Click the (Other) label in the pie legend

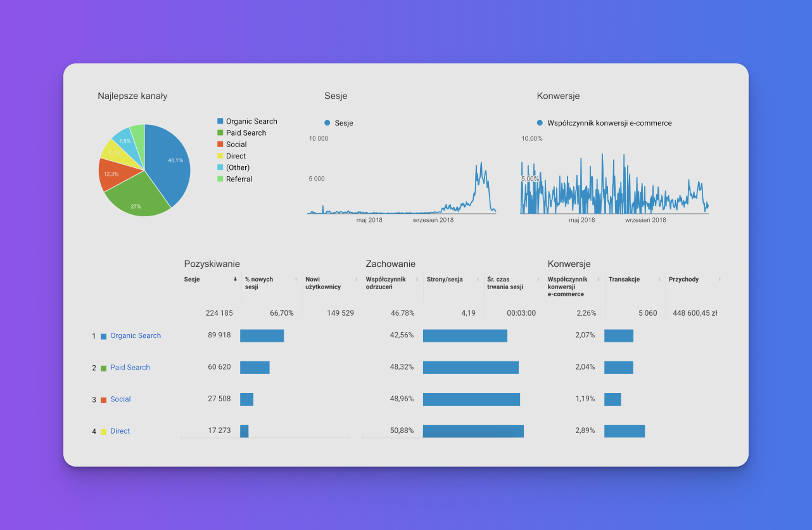tap(238, 168)
